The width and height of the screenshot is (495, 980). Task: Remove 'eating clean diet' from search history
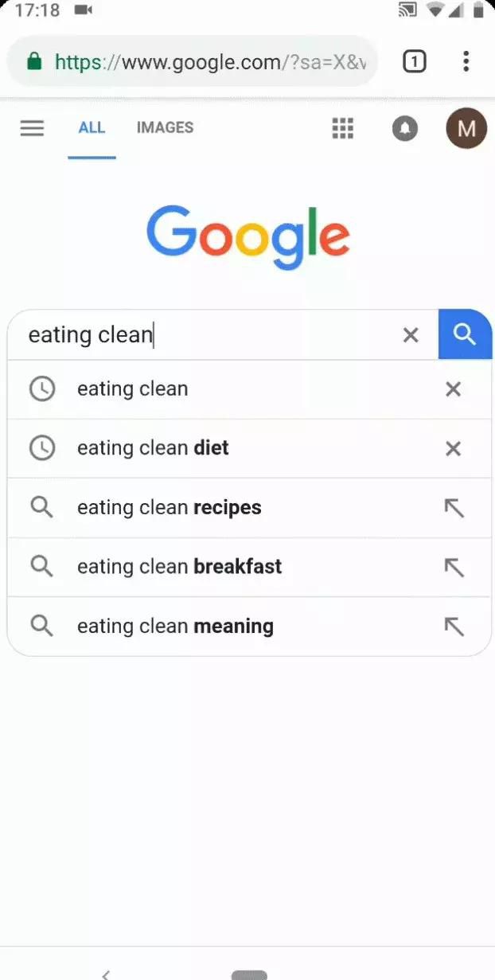(x=453, y=449)
